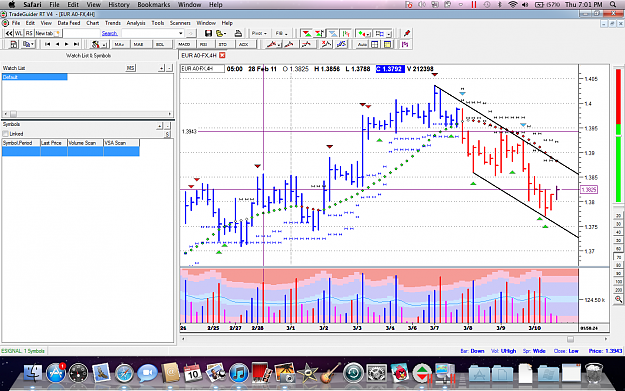The width and height of the screenshot is (625, 391).
Task: Click the MS button in the Watch List header
Action: click(x=130, y=68)
